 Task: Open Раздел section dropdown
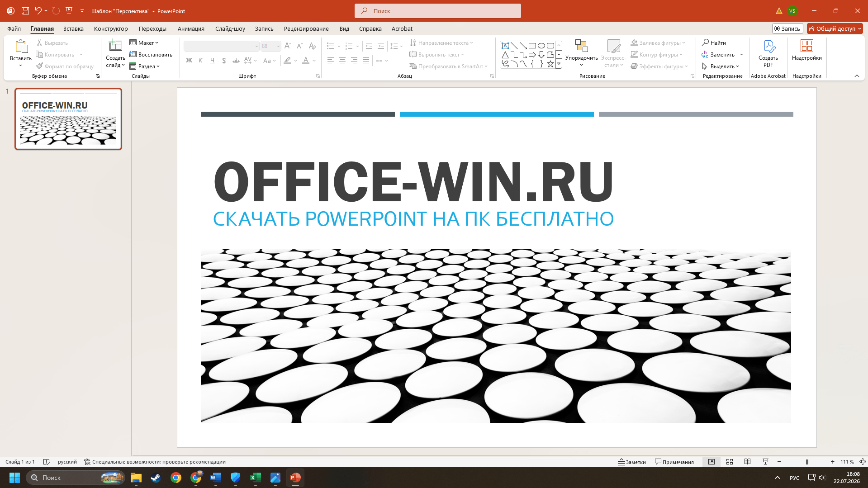click(145, 66)
